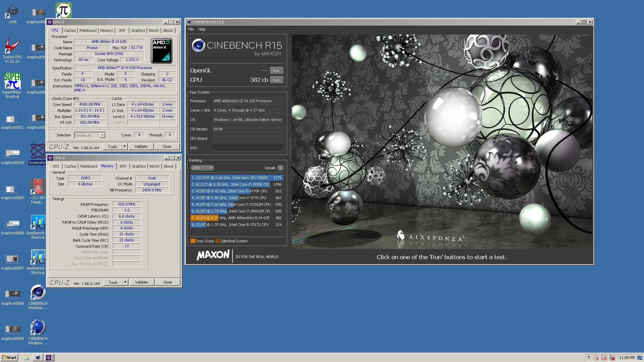644x362 pixels.
Task: Click the 11:09 PM taskbar clock
Action: tap(627, 358)
